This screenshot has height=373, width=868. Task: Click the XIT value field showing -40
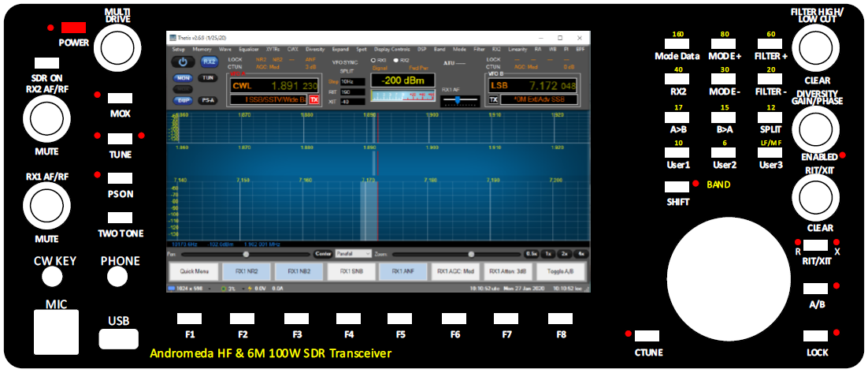click(353, 102)
